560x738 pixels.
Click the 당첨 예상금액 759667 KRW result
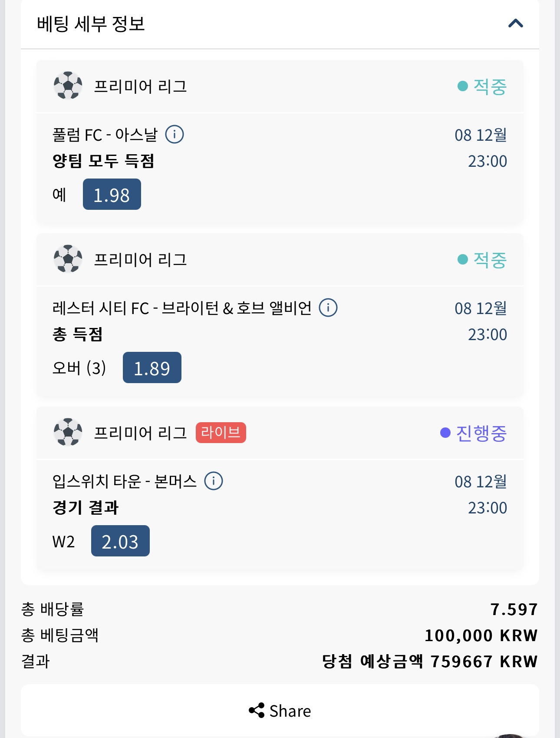pyautogui.click(x=429, y=662)
